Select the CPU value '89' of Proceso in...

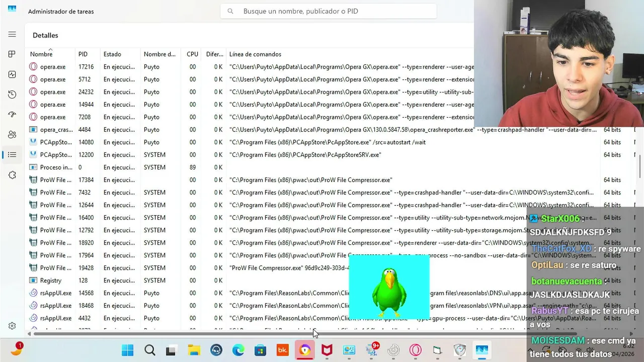pos(193,167)
